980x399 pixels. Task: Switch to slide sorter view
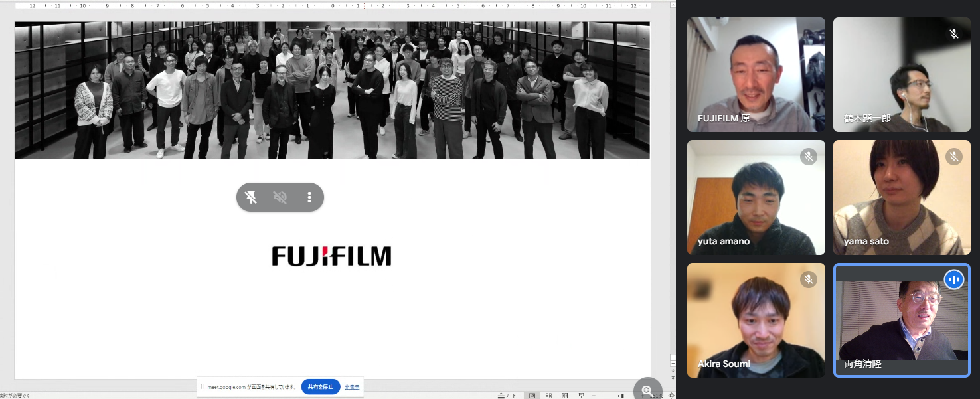click(548, 396)
